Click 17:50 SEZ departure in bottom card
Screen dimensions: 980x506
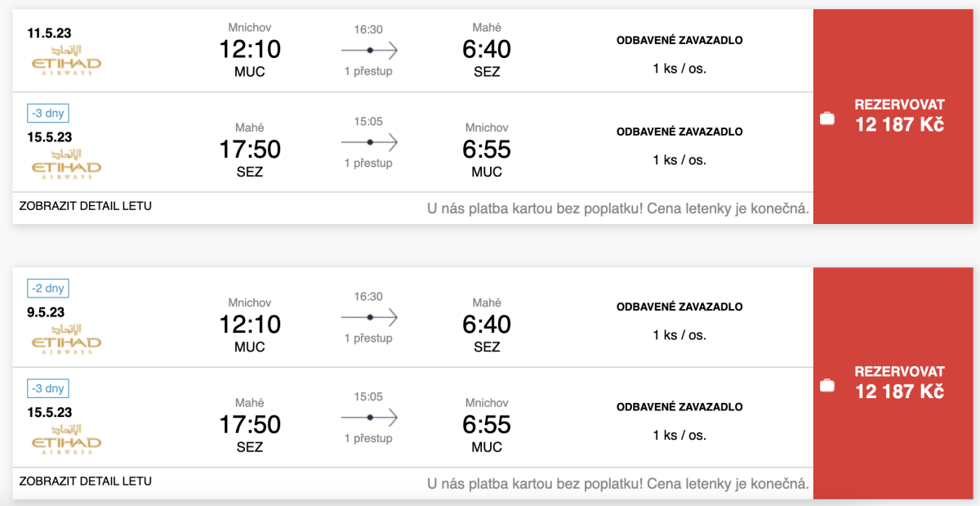coord(249,425)
